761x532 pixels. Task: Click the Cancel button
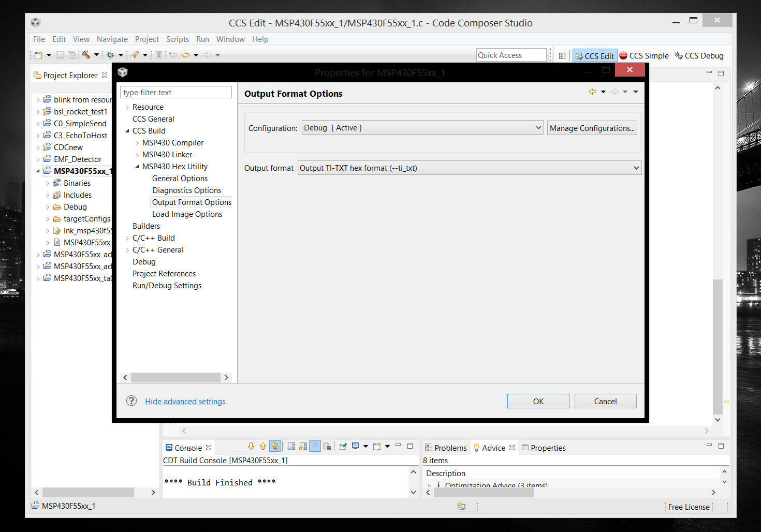606,401
